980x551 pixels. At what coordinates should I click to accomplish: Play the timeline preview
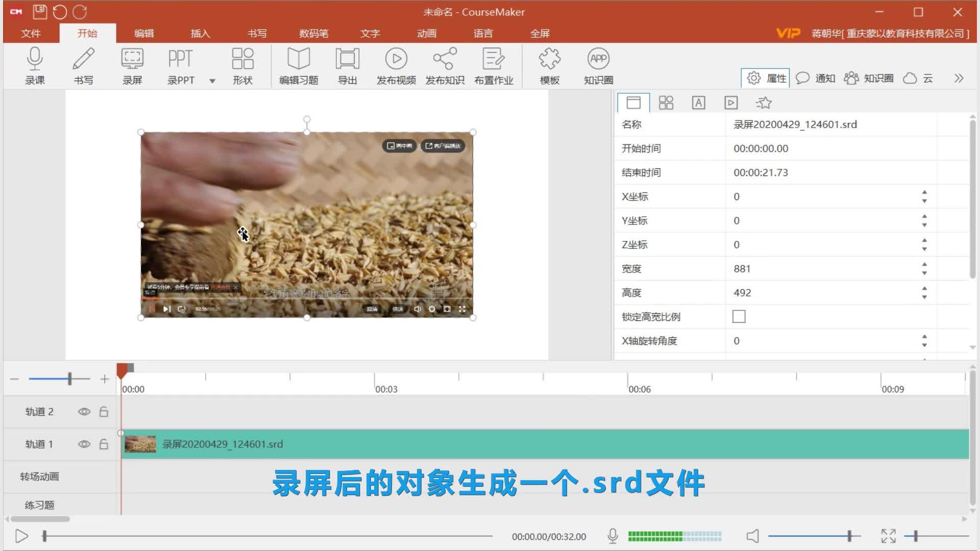(x=21, y=536)
